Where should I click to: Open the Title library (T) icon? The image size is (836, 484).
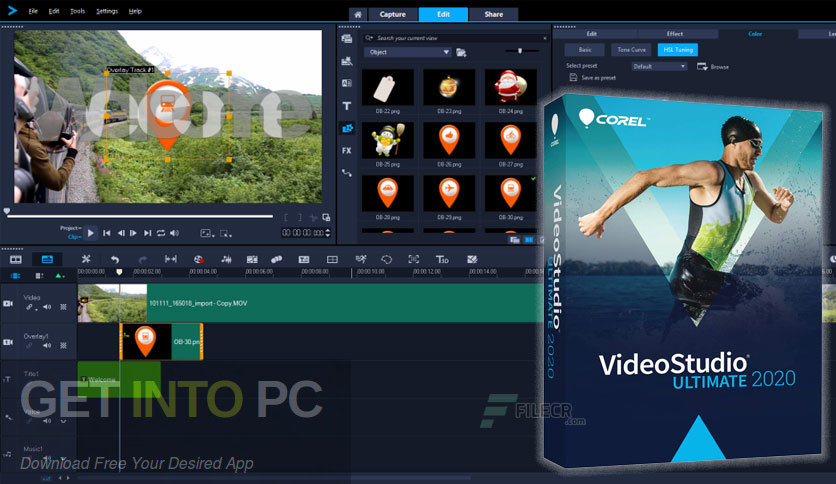click(x=347, y=106)
